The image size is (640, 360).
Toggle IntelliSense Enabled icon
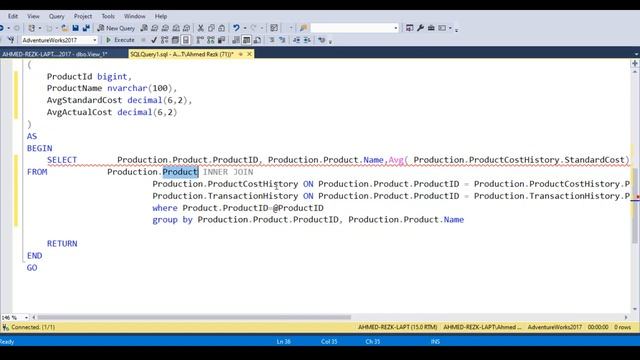(186, 40)
